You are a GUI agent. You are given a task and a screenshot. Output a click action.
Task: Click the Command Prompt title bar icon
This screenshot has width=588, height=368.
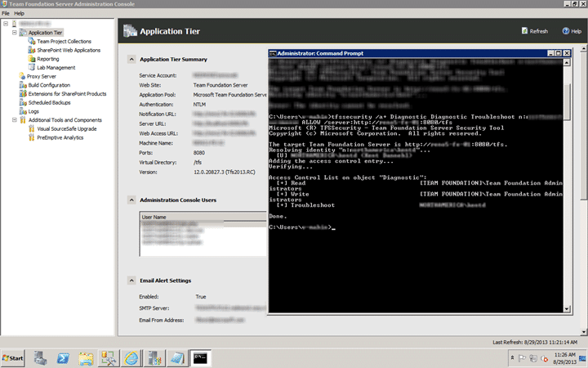[273, 53]
